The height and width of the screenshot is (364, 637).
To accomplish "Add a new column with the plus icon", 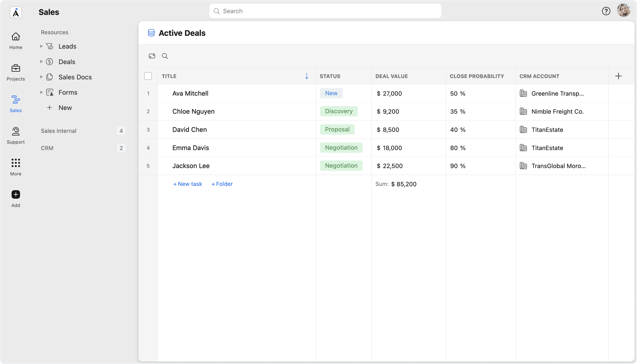I will (618, 76).
